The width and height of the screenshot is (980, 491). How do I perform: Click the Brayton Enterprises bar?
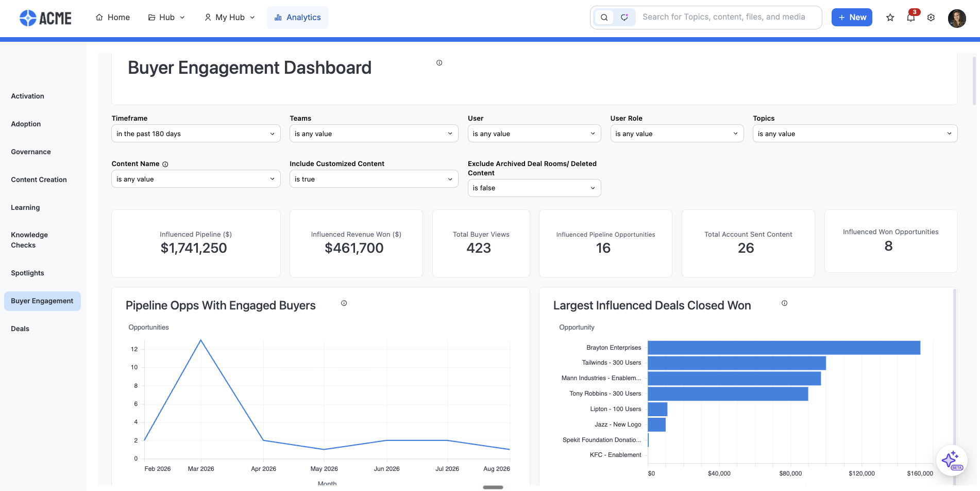point(784,348)
